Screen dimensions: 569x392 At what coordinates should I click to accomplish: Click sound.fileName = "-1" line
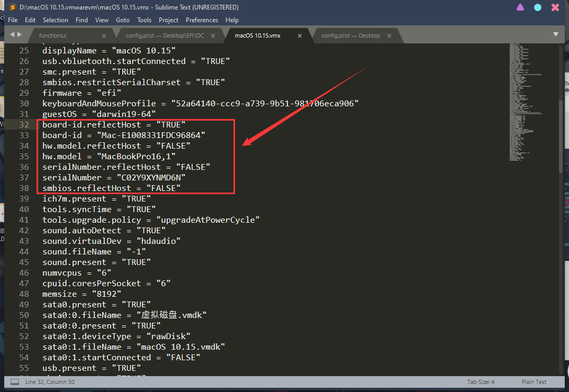click(94, 252)
